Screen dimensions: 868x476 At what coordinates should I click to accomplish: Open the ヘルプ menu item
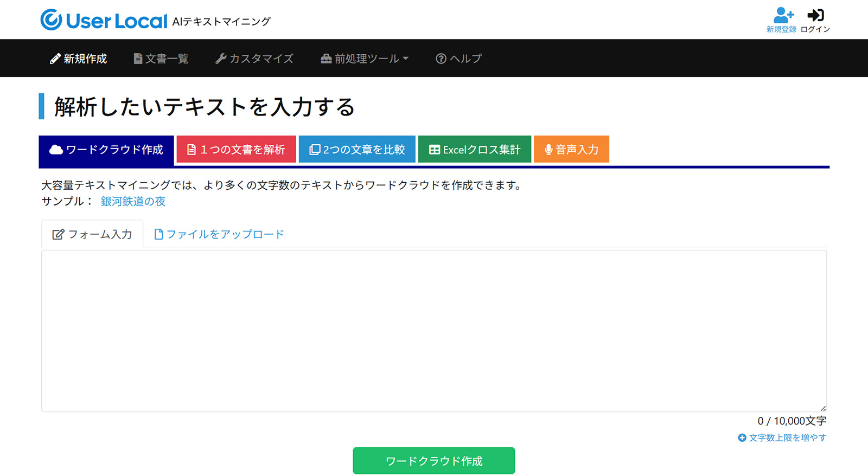pyautogui.click(x=458, y=59)
